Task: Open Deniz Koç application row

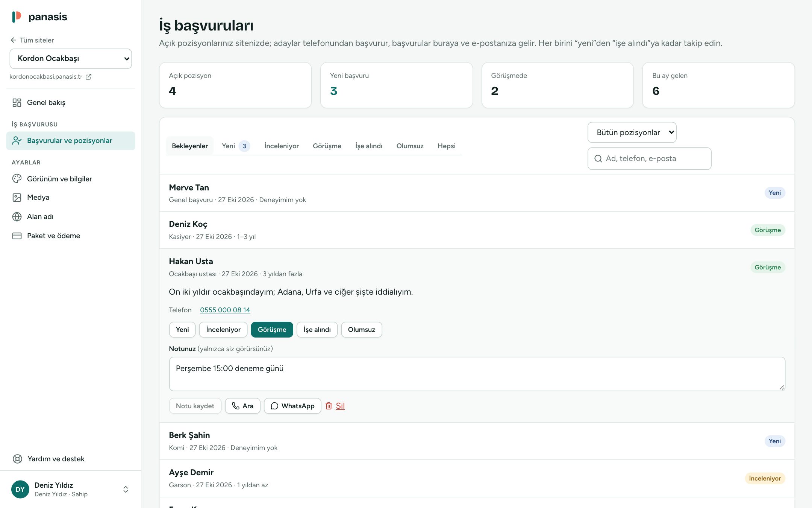Action: pyautogui.click(x=477, y=230)
